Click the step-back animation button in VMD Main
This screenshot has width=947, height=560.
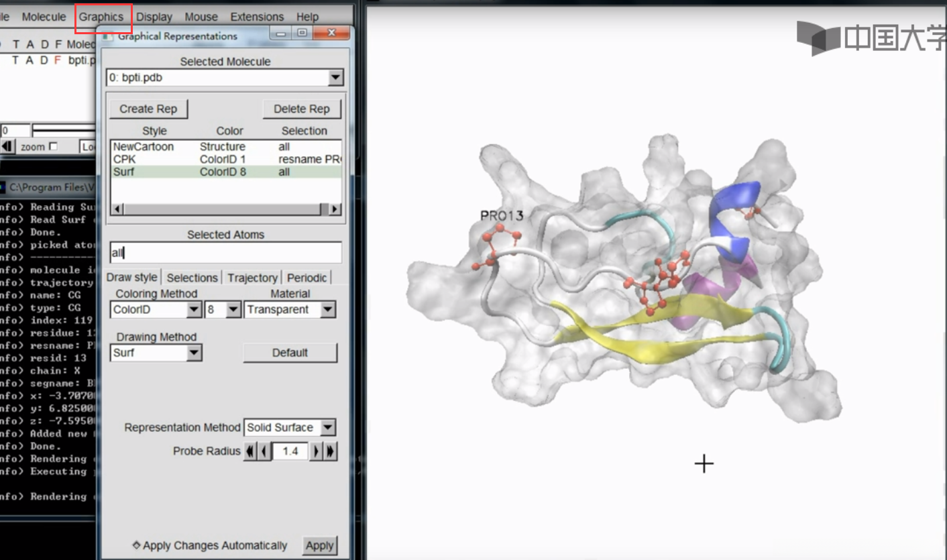point(7,146)
